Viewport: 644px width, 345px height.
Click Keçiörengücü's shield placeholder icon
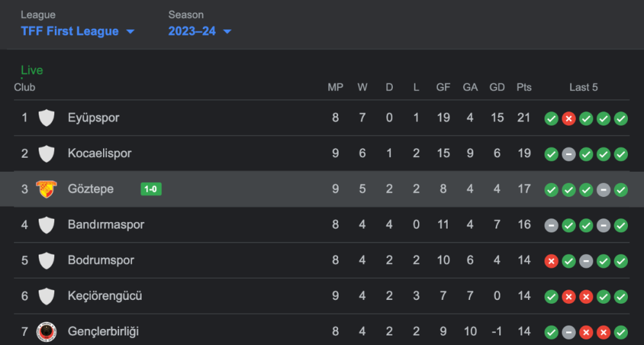[x=46, y=297]
